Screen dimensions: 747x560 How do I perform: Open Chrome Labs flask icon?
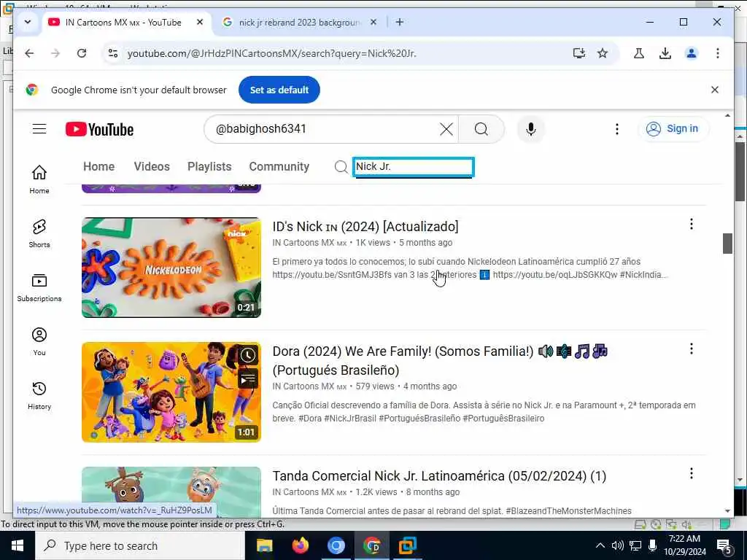pyautogui.click(x=639, y=53)
